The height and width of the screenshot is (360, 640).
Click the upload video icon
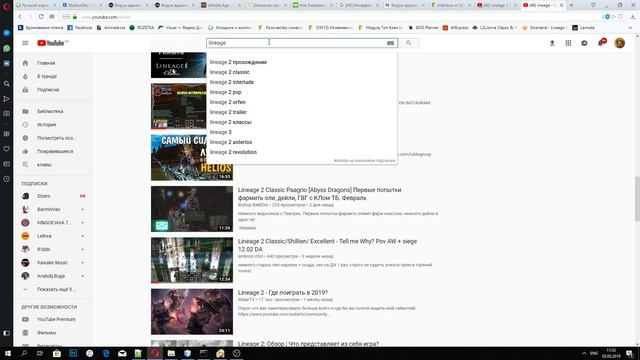pyautogui.click(x=552, y=43)
